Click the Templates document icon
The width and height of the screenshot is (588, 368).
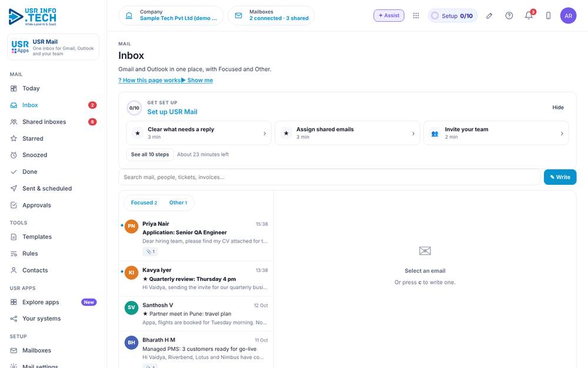[x=14, y=237]
